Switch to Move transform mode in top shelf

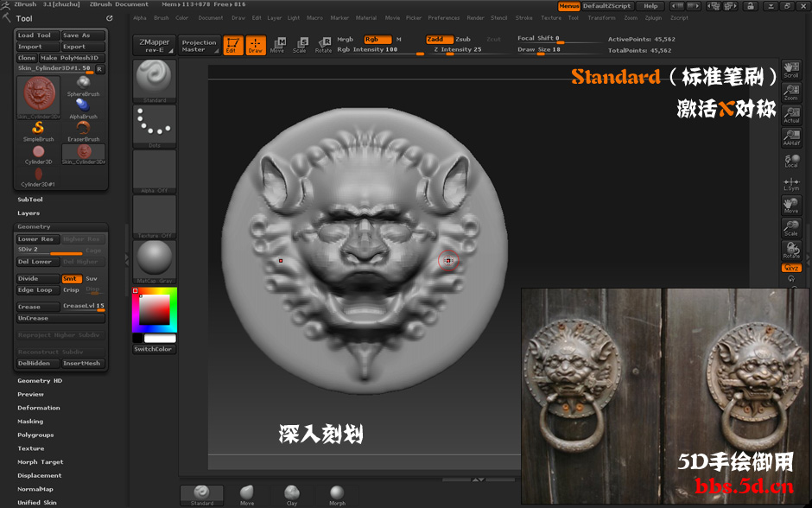point(277,45)
